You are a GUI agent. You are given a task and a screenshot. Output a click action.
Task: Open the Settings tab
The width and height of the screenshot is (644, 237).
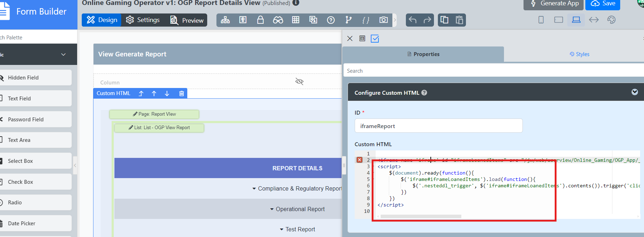(x=143, y=20)
